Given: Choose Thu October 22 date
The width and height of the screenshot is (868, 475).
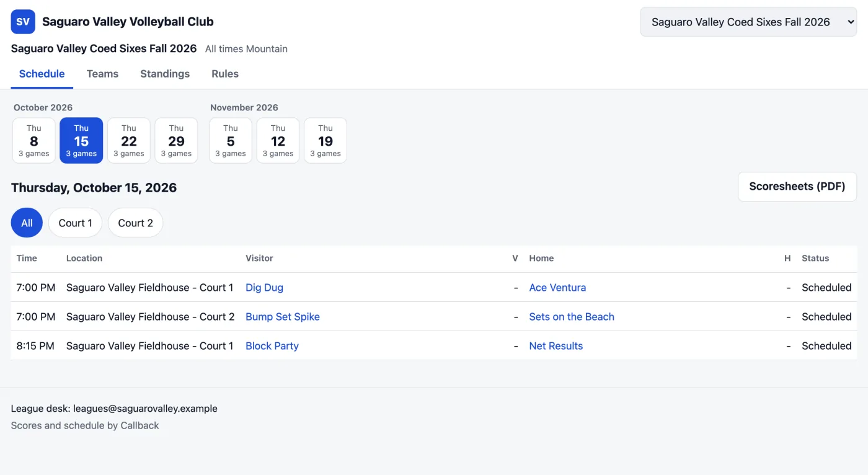Looking at the screenshot, I should 129,141.
